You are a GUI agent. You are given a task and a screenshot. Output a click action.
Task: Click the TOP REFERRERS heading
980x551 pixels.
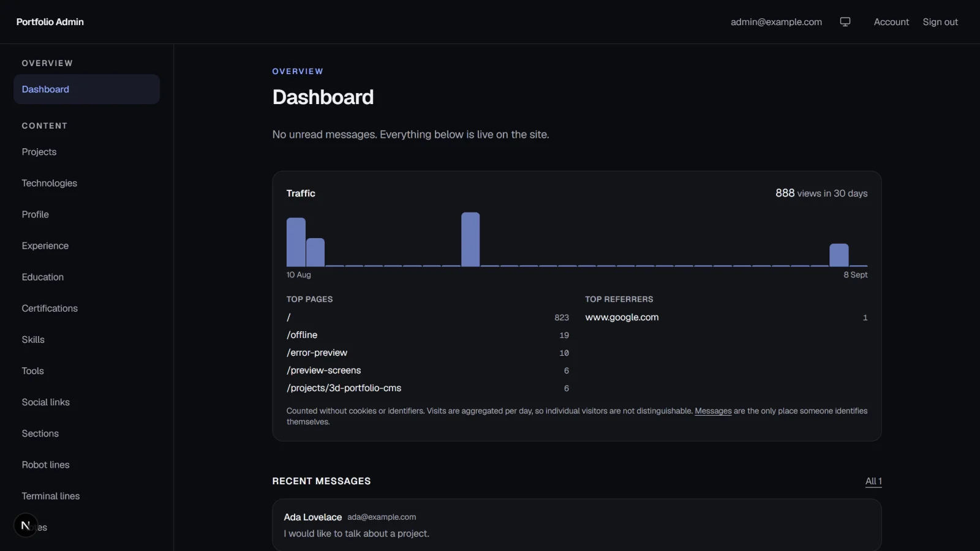[619, 299]
